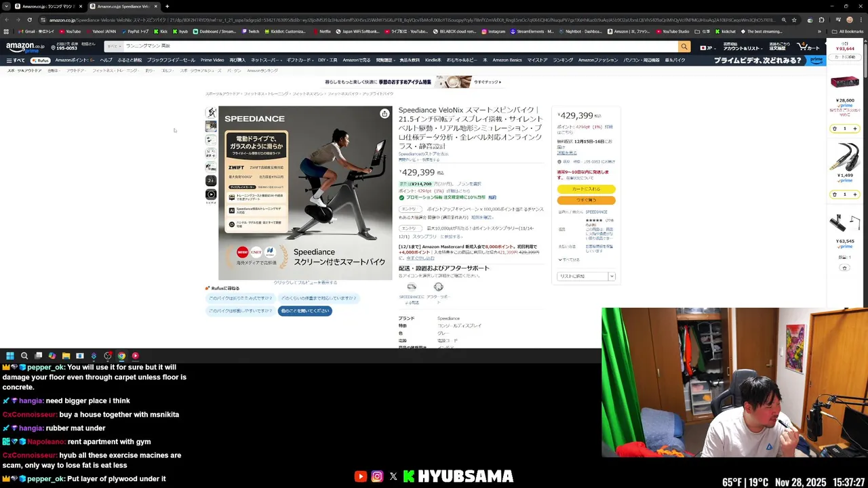Open Amazon Basics nav item
This screenshot has height=488, width=868.
point(507,60)
